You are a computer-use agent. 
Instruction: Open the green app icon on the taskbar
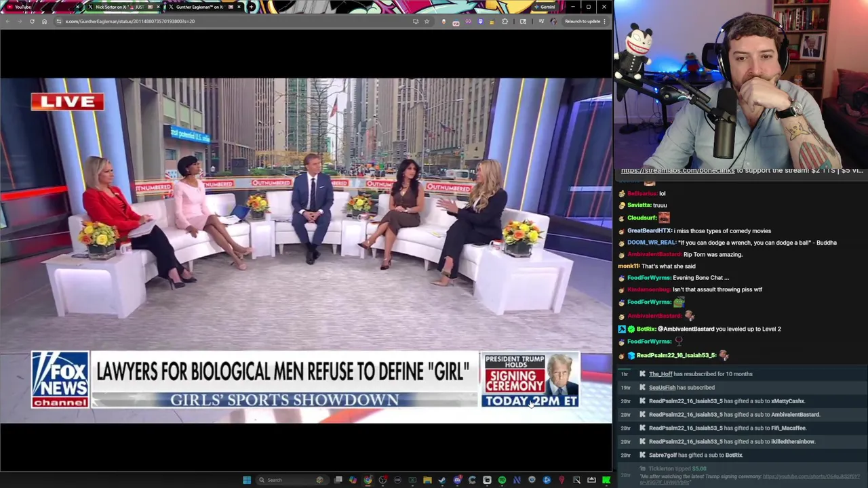tap(606, 480)
